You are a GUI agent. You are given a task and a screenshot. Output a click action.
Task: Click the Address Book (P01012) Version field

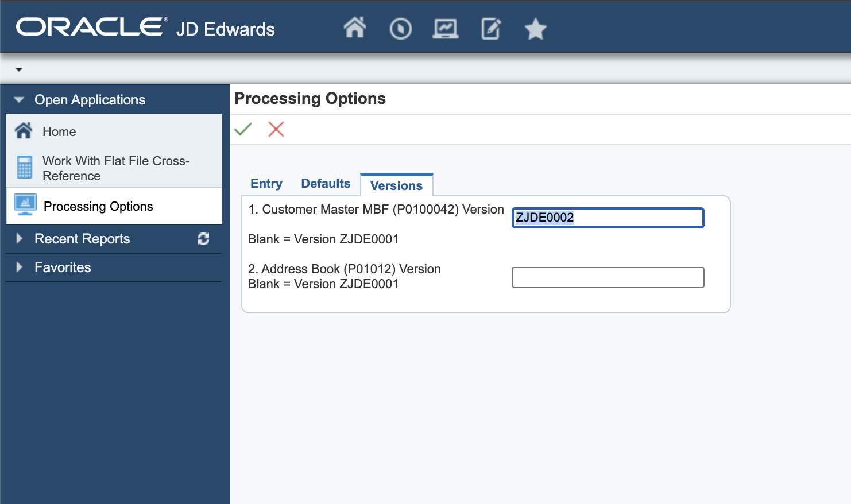608,278
